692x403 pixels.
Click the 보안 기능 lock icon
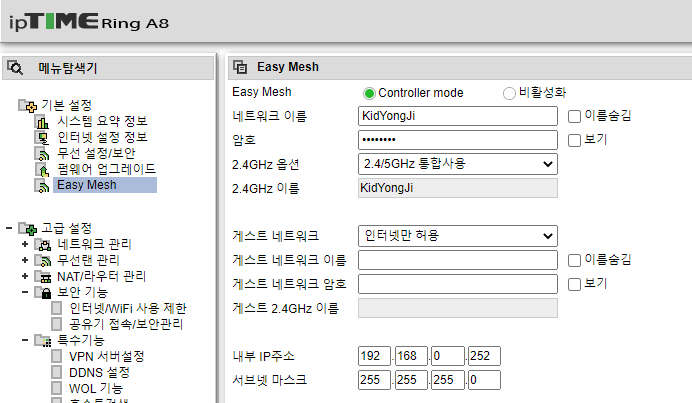tap(43, 292)
